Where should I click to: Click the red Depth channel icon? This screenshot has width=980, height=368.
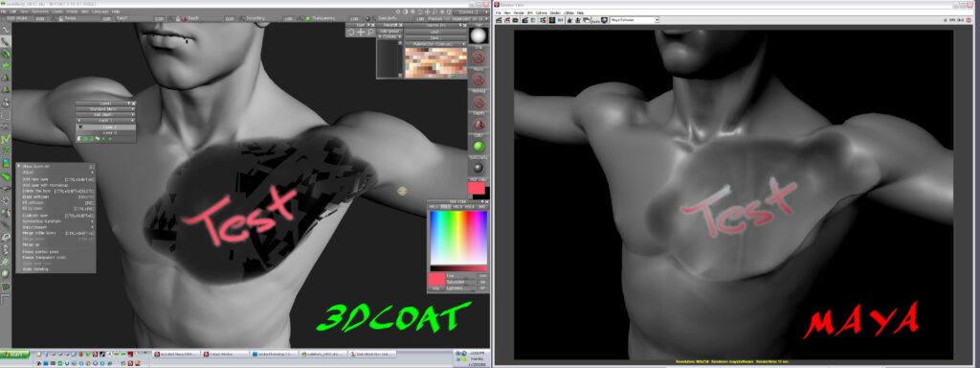pyautogui.click(x=479, y=125)
